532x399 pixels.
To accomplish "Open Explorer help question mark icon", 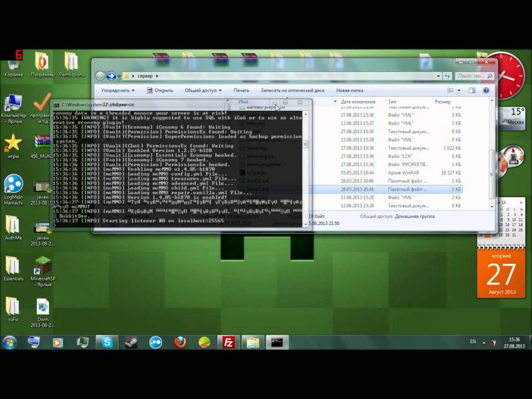I will [x=486, y=90].
